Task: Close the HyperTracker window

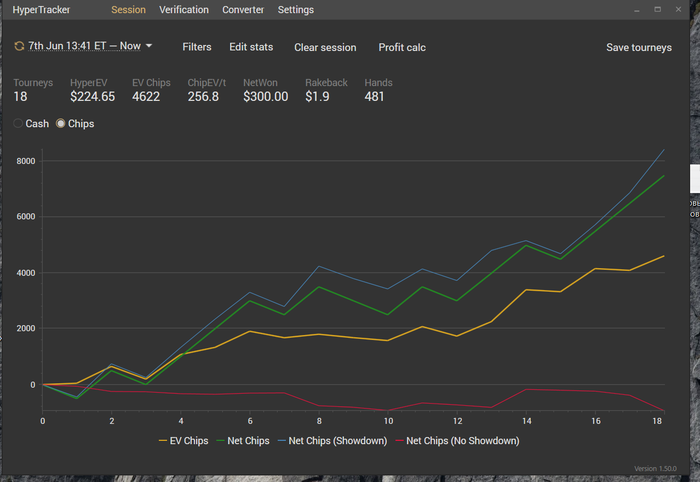Action: (x=679, y=9)
